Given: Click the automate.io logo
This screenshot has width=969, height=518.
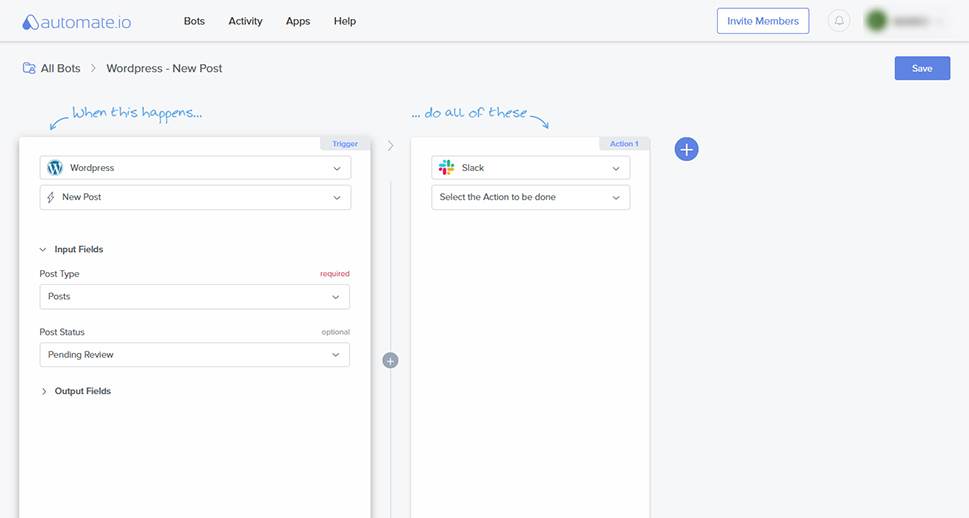Looking at the screenshot, I should tap(77, 22).
